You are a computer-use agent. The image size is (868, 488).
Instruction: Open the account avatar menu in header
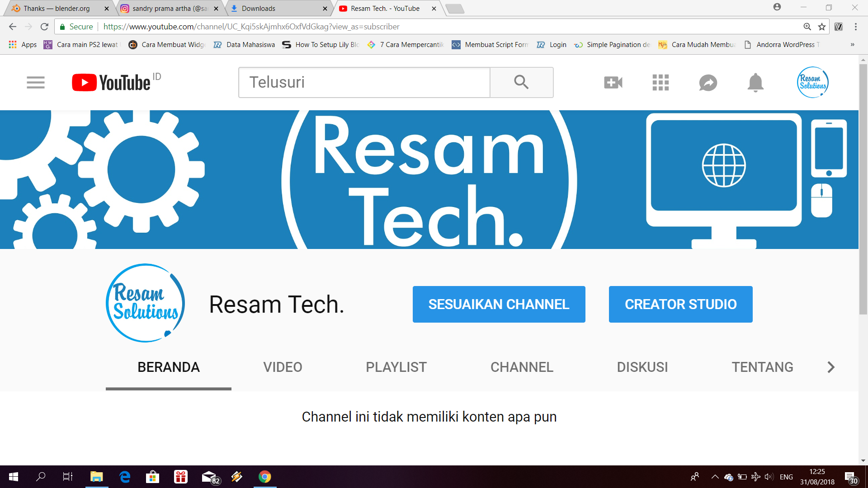pos(812,82)
